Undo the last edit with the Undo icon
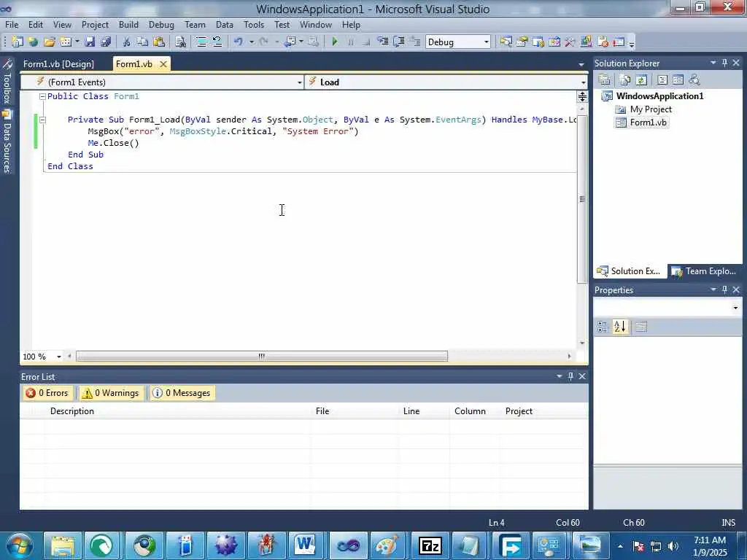The width and height of the screenshot is (747, 560). (x=239, y=42)
